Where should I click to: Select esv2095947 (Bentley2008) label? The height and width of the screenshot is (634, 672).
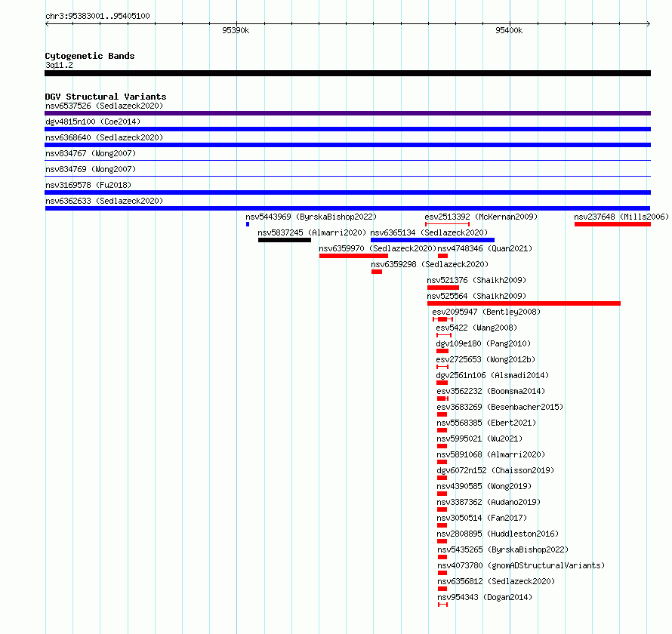click(x=486, y=312)
